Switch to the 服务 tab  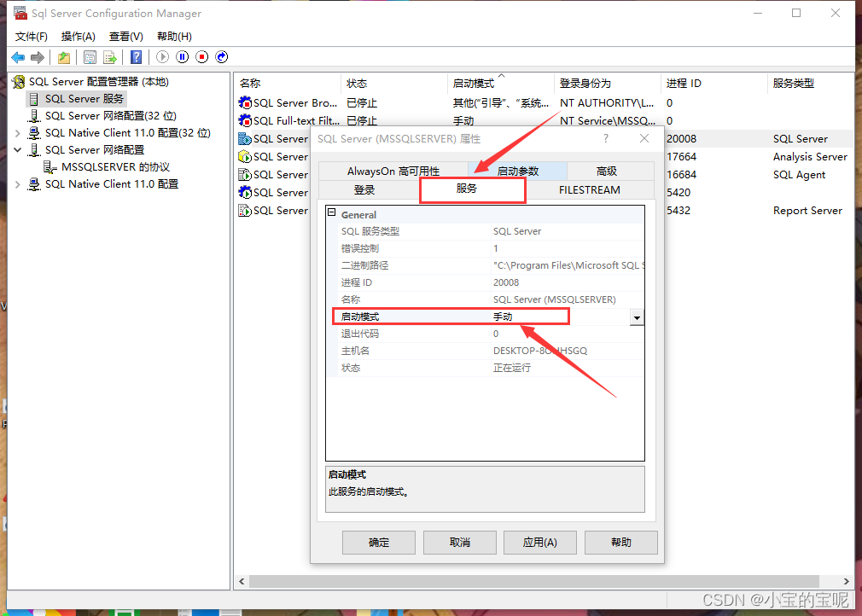[x=473, y=190]
